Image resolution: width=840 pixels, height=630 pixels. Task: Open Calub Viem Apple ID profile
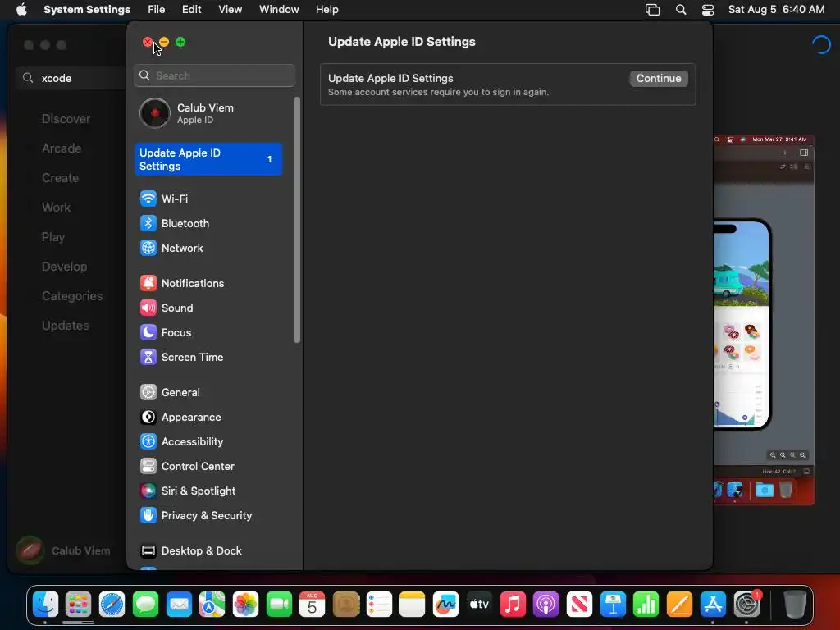coord(209,113)
